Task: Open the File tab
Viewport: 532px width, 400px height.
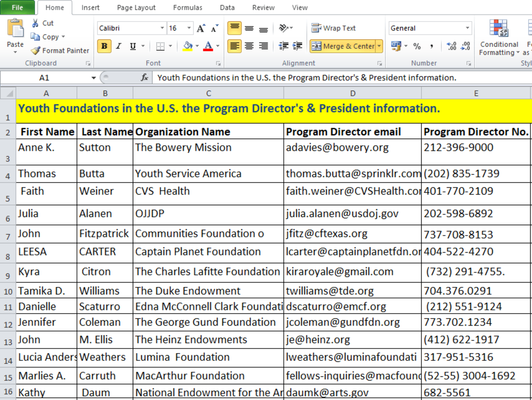Action: point(18,7)
